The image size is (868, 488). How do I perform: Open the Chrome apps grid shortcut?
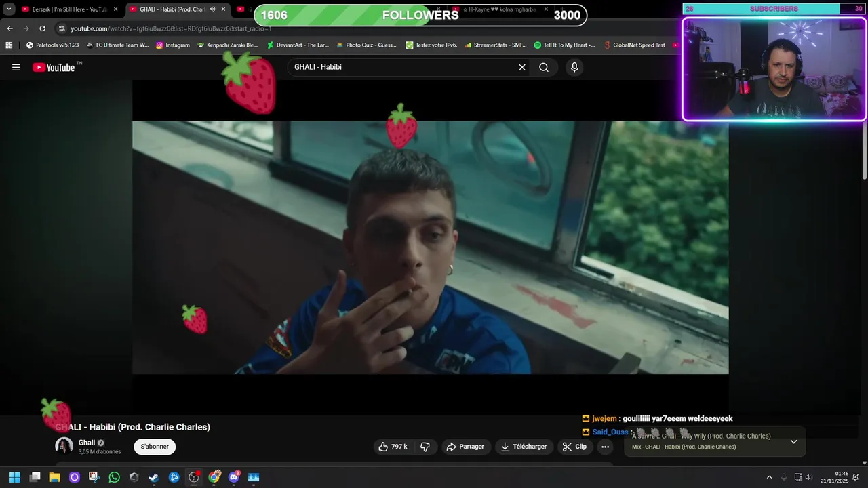tap(9, 45)
